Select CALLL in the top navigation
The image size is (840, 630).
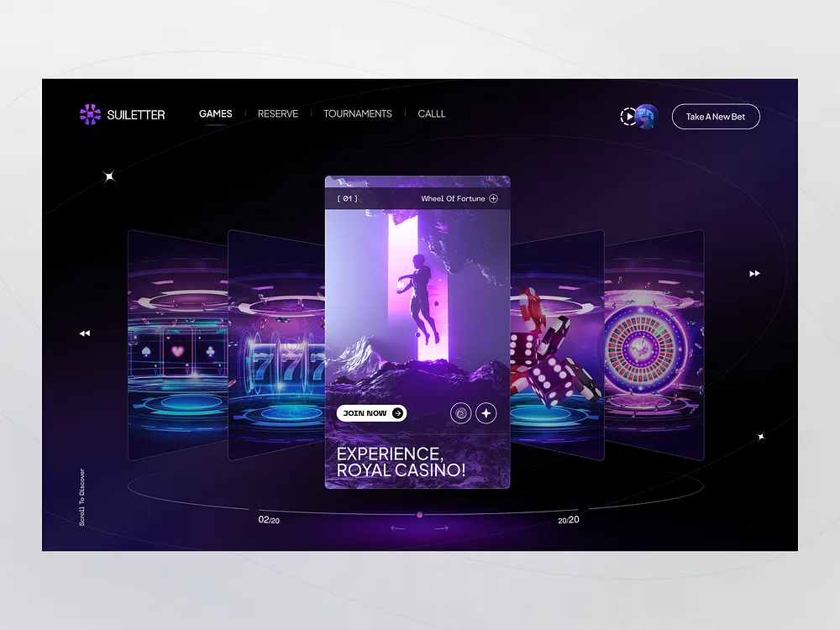click(431, 113)
